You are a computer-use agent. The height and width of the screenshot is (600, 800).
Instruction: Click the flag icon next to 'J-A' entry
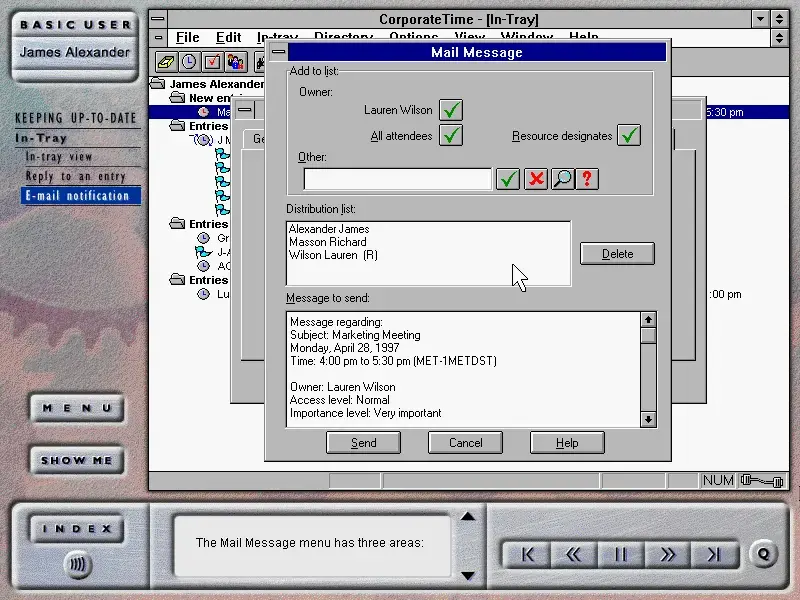point(203,252)
